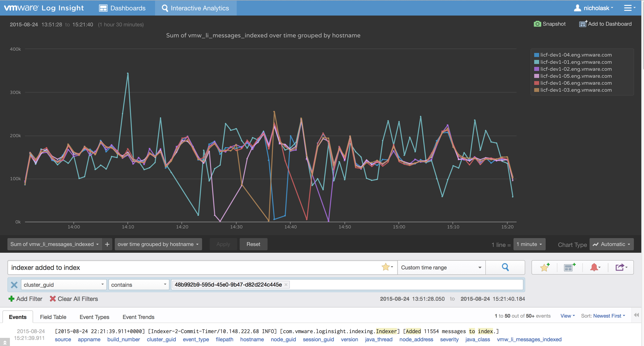Add query to dashboard icon

pyautogui.click(x=570, y=267)
